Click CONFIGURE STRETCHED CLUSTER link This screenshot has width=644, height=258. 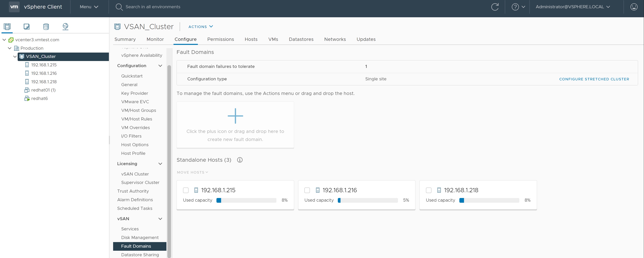point(594,79)
